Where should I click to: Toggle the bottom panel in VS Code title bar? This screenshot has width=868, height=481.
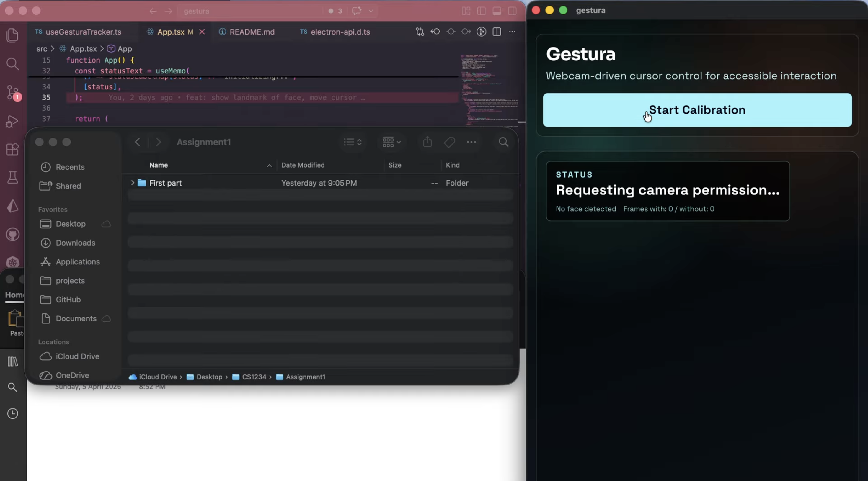497,11
